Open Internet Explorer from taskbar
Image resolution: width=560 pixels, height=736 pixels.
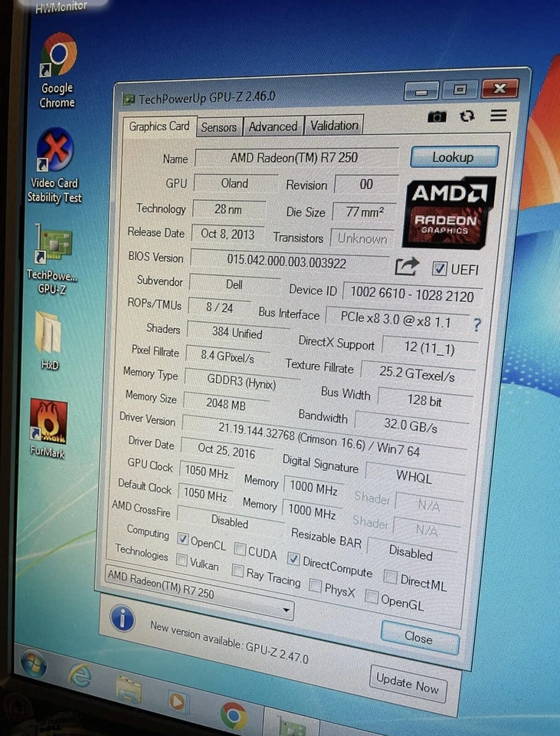pyautogui.click(x=80, y=676)
